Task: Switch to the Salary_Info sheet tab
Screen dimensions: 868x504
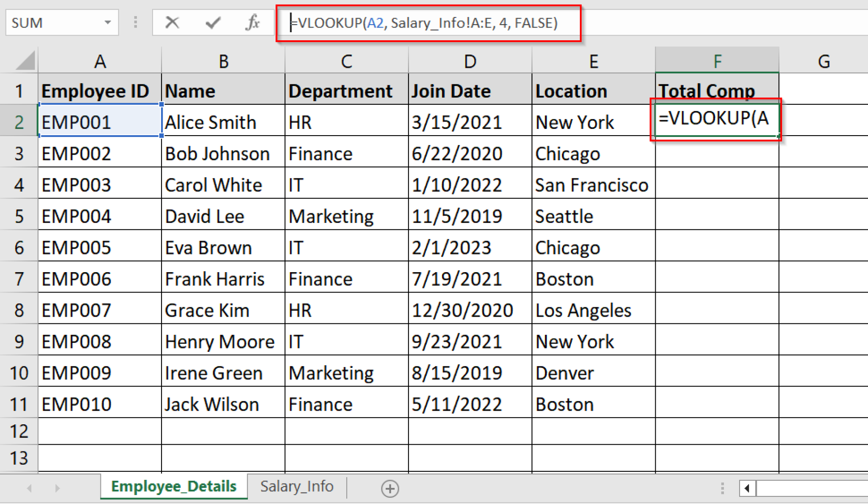Action: 297,486
